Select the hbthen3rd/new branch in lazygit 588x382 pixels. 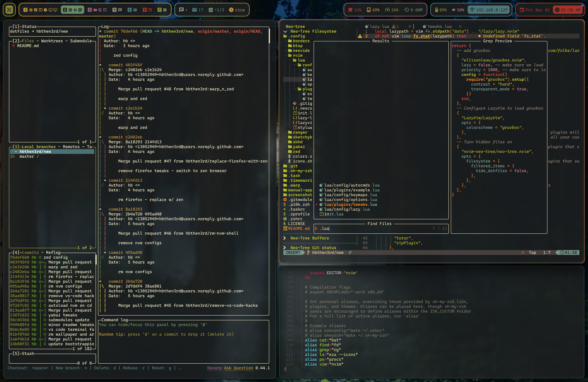[x=52, y=151]
